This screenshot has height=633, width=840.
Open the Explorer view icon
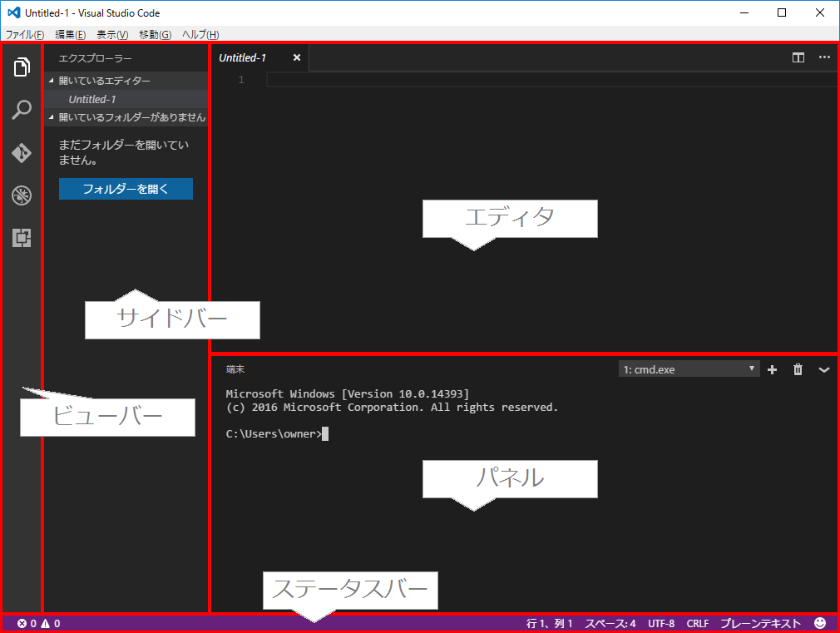(21, 68)
